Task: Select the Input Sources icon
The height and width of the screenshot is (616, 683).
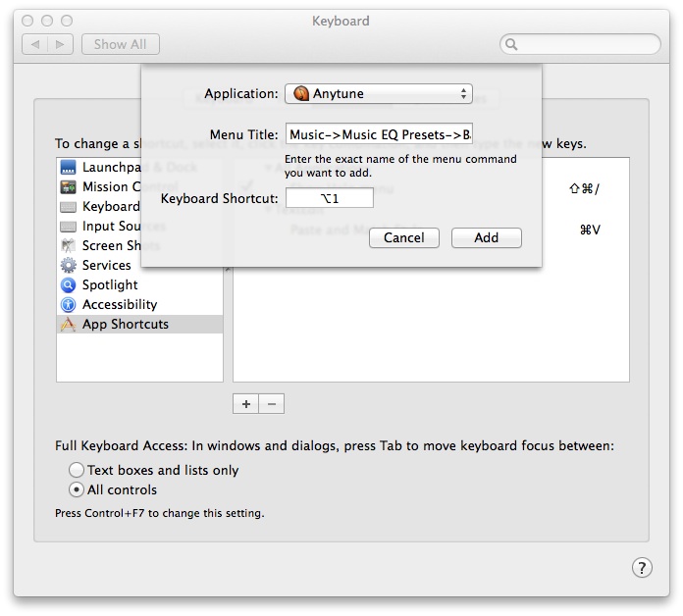Action: (68, 227)
